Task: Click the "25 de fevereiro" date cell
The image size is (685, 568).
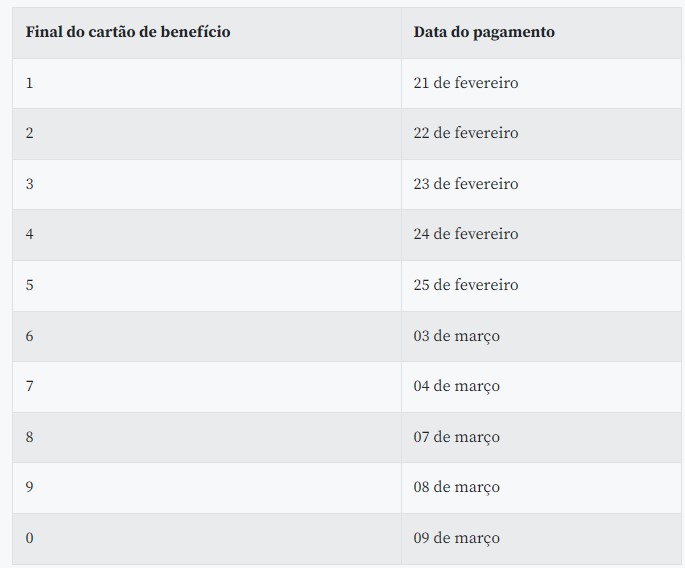Action: [x=466, y=285]
